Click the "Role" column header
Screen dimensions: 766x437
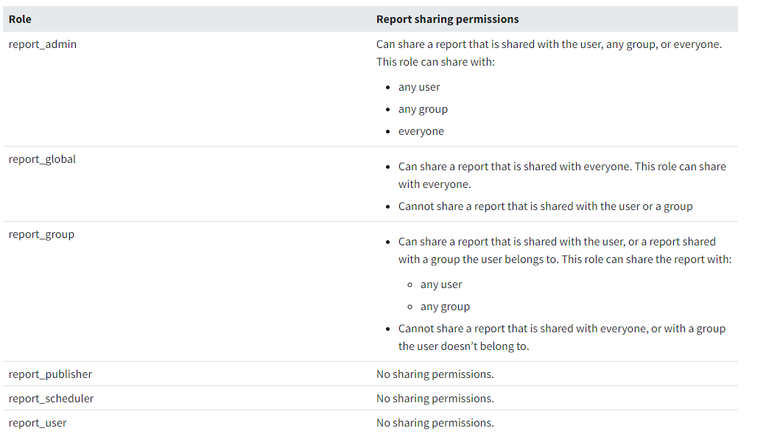[19, 19]
